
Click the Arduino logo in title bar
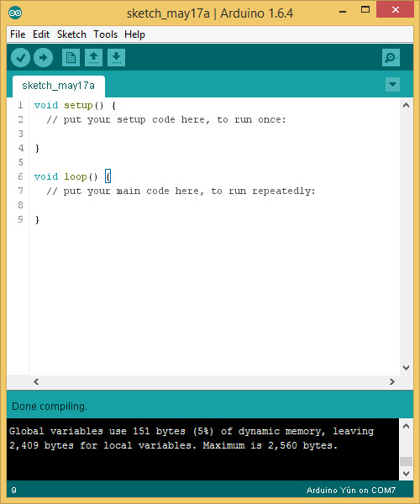click(x=15, y=13)
